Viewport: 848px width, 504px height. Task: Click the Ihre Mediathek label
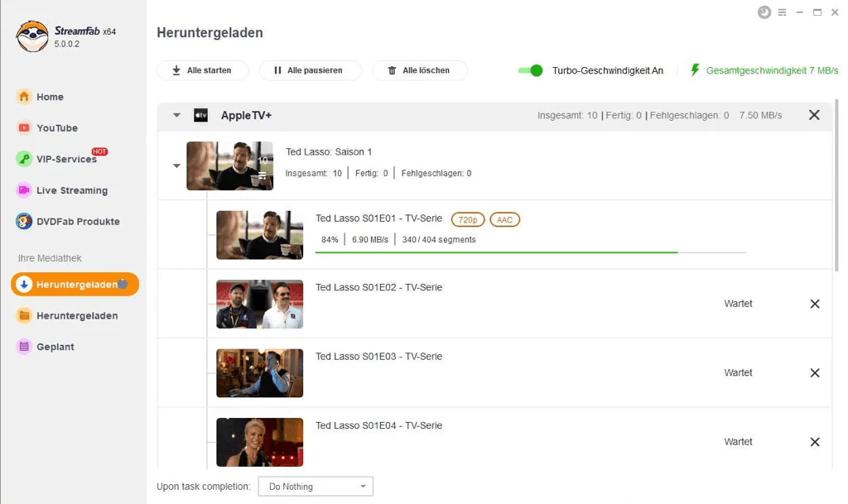[50, 258]
